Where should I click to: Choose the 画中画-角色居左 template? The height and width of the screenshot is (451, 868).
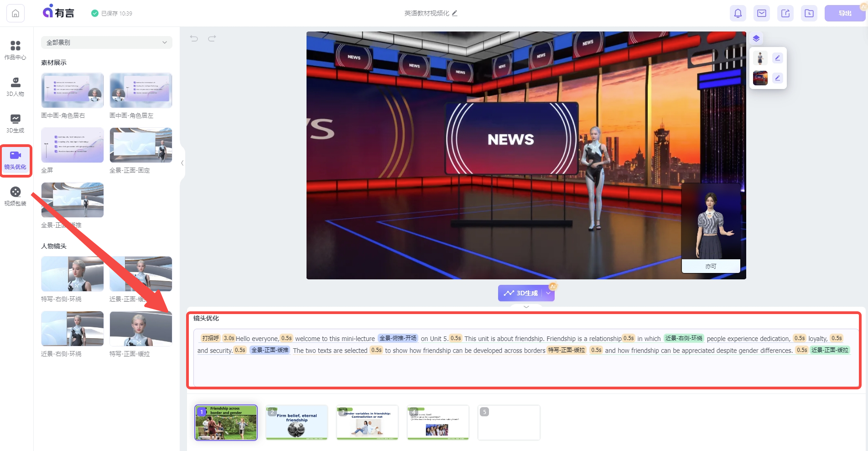point(141,90)
